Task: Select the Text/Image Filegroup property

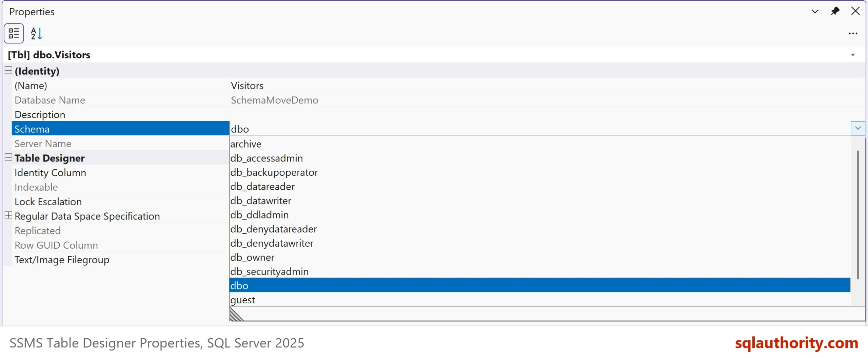Action: [x=120, y=260]
